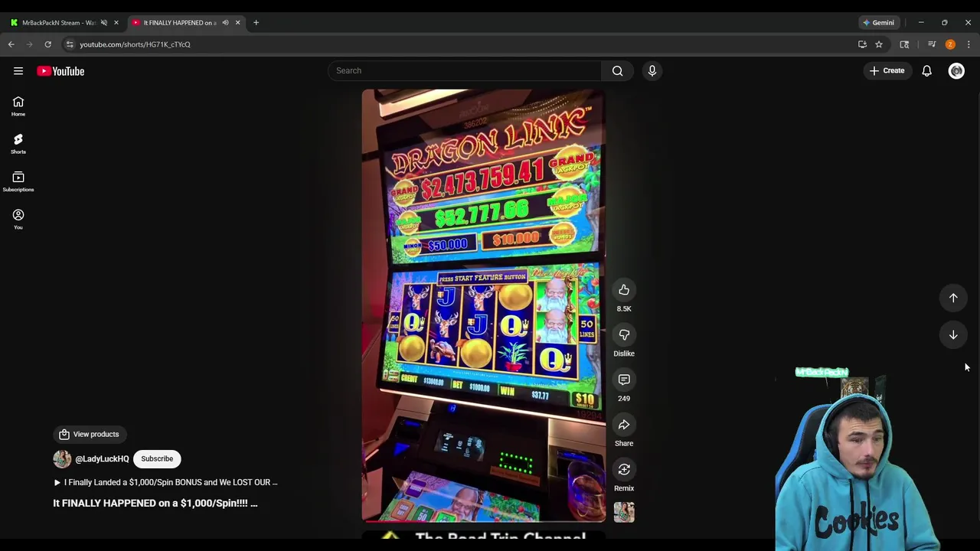The width and height of the screenshot is (980, 551).
Task: Go forward in the browser
Action: click(30, 44)
